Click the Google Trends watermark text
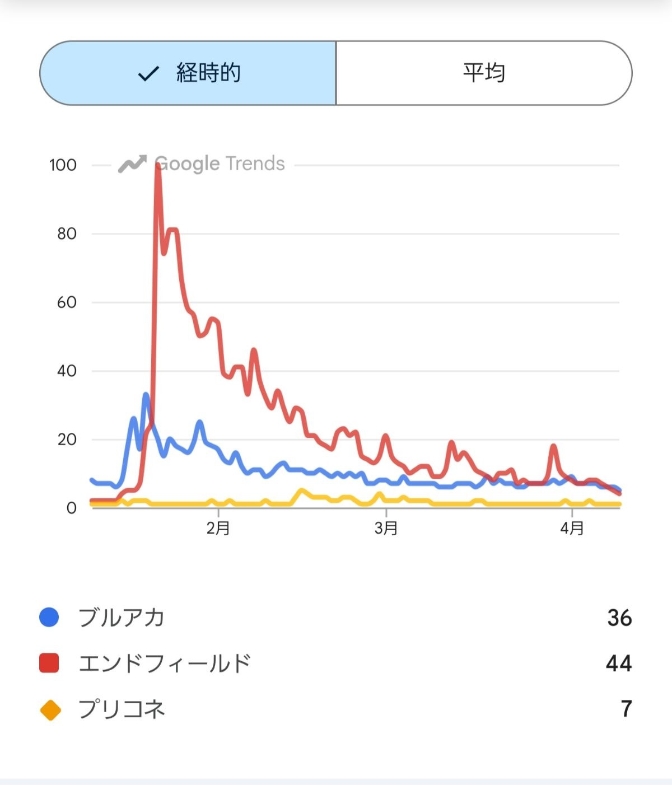Viewport: 672px width, 785px height. click(220, 163)
